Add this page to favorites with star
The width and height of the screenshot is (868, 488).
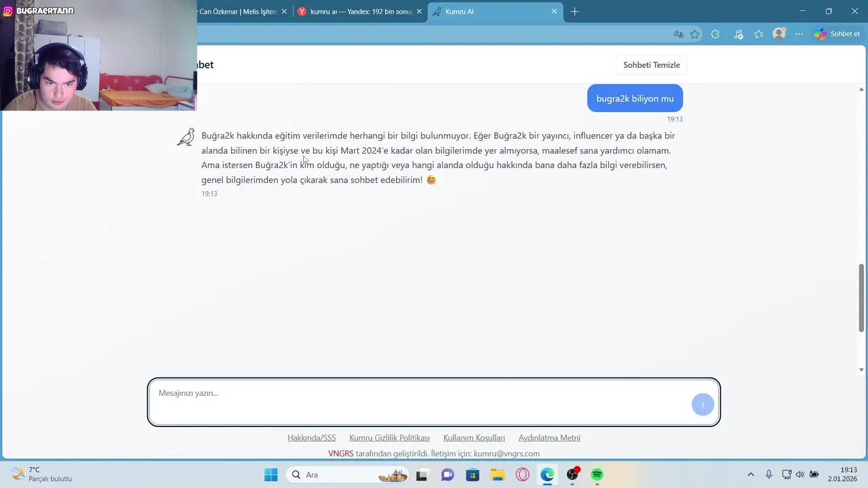tap(695, 34)
